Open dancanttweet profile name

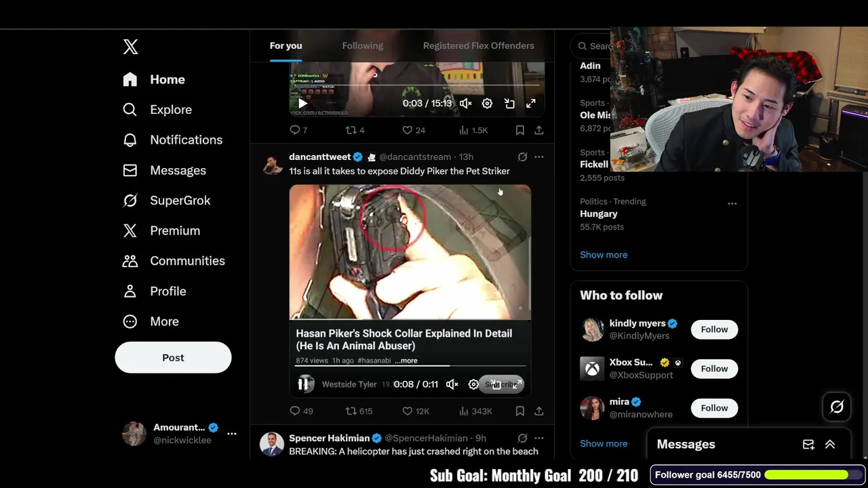pyautogui.click(x=320, y=157)
